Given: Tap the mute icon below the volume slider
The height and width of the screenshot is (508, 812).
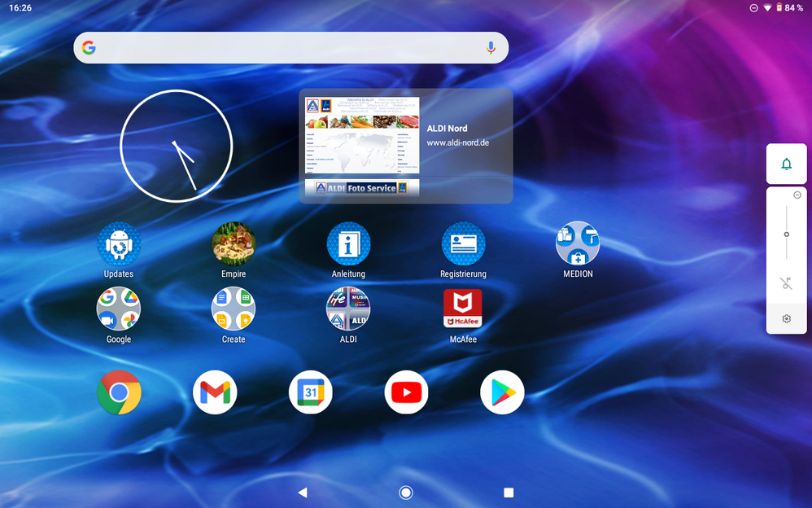Looking at the screenshot, I should [x=786, y=282].
